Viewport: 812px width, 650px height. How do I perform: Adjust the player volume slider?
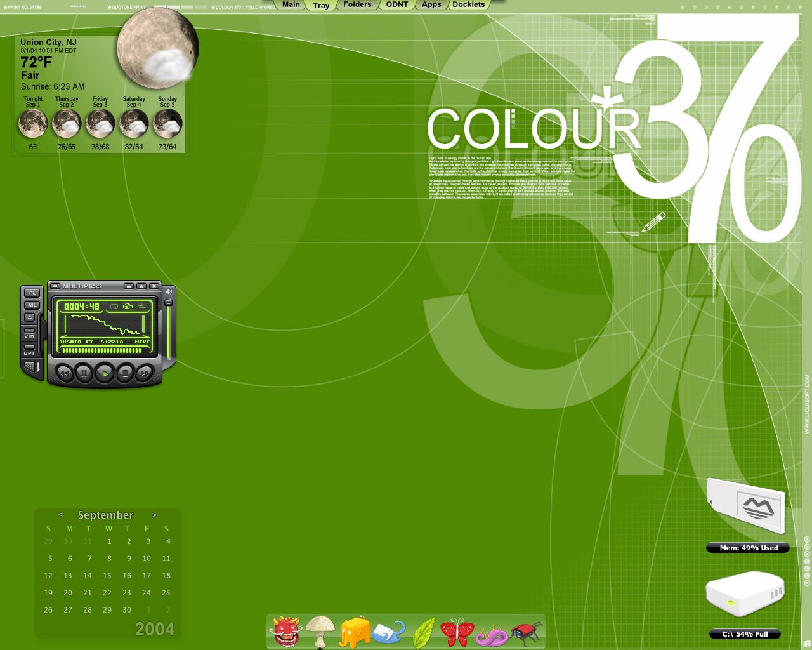pyautogui.click(x=168, y=330)
